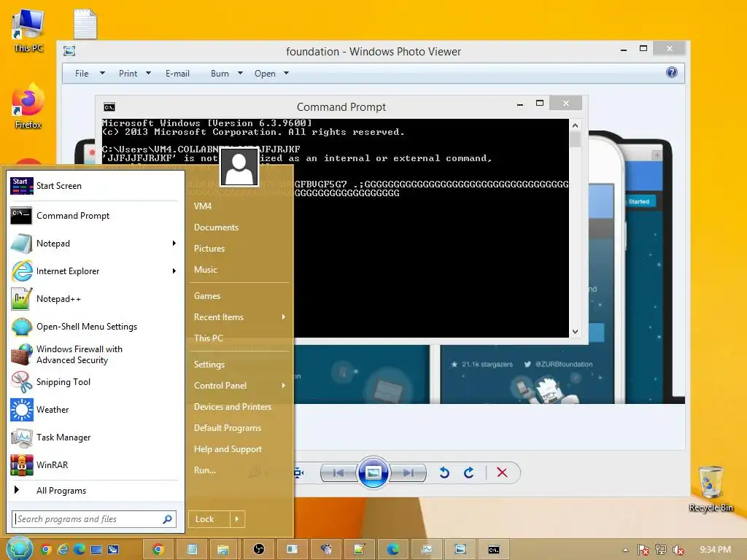Open the File dropdown in Photo Viewer

[x=90, y=74]
